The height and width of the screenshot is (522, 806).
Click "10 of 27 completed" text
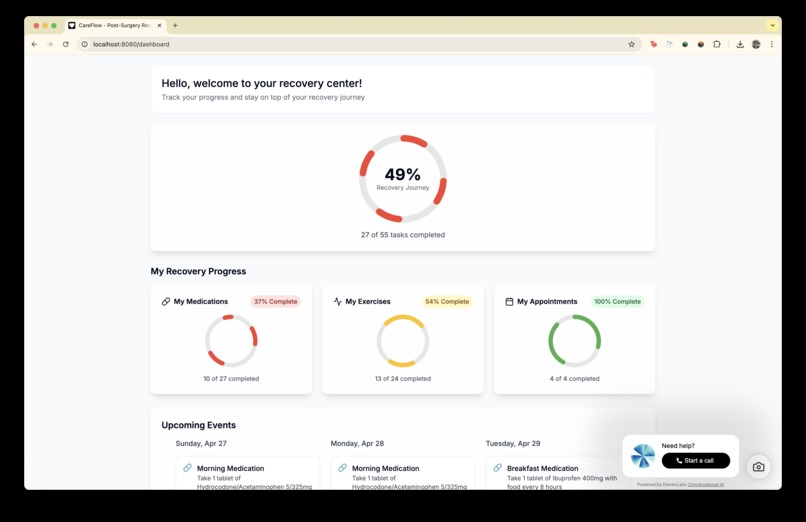pos(231,379)
